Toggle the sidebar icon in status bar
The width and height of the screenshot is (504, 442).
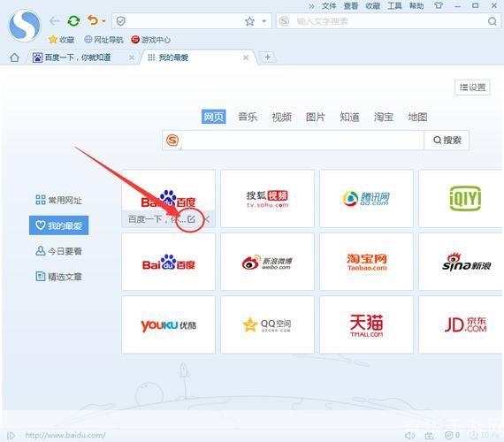click(x=11, y=436)
